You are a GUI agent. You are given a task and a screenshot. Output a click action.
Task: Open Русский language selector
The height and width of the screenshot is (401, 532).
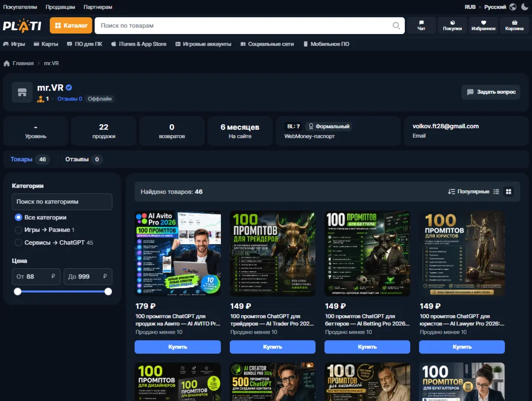click(495, 7)
